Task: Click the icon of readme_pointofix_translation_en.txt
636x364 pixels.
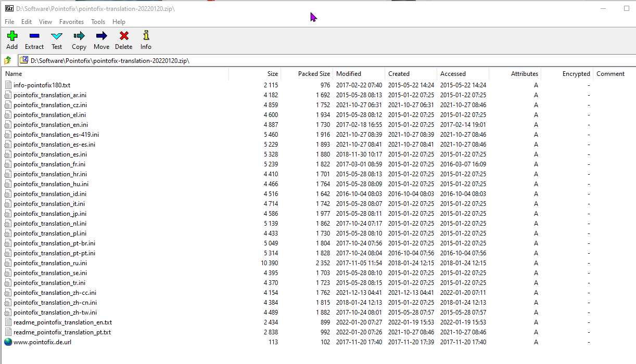Action: pos(8,322)
